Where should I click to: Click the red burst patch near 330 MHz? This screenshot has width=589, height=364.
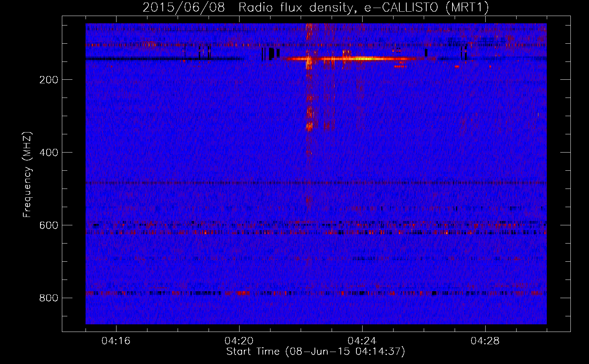point(309,126)
